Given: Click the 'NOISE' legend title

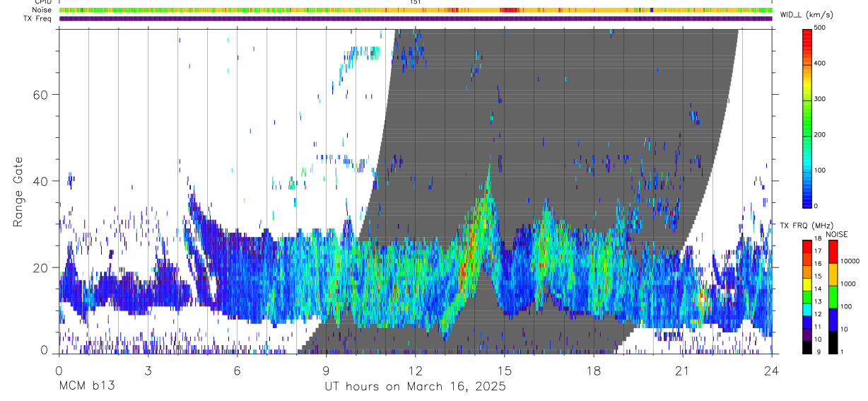Looking at the screenshot, I should tap(838, 234).
